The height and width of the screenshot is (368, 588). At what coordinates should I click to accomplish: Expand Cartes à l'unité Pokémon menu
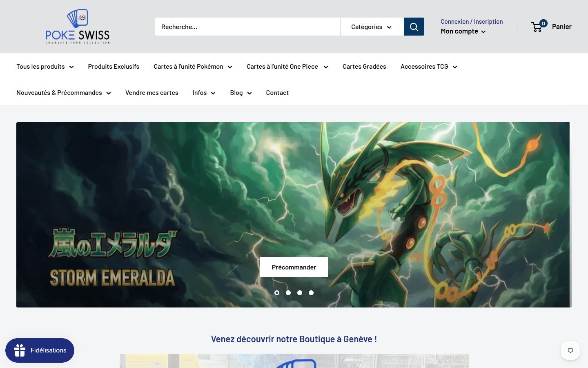click(193, 67)
